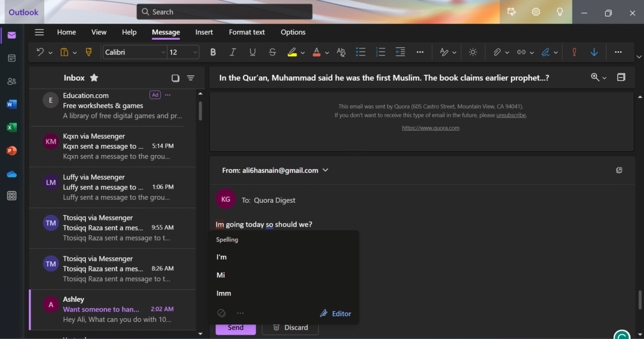Toggle Bold formatting

213,52
